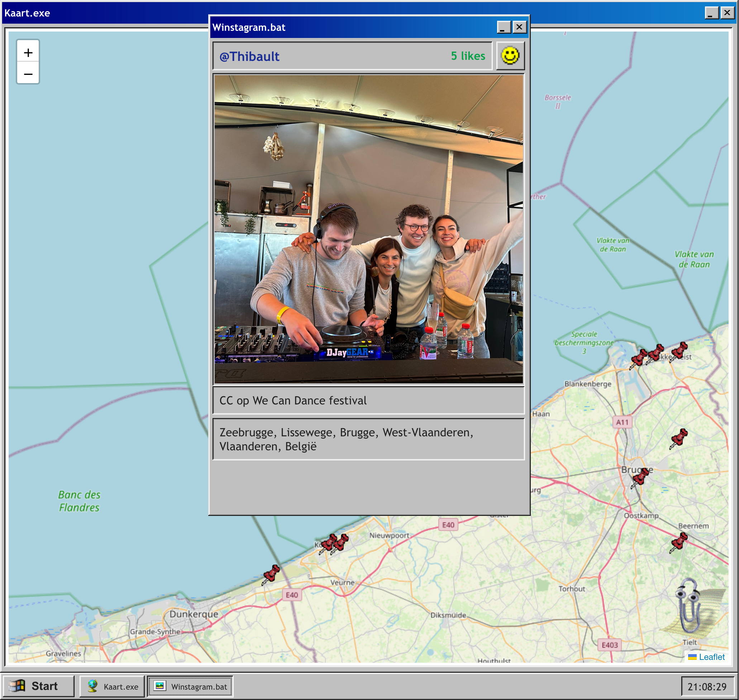Close the Winstagram.bat window

tap(519, 27)
